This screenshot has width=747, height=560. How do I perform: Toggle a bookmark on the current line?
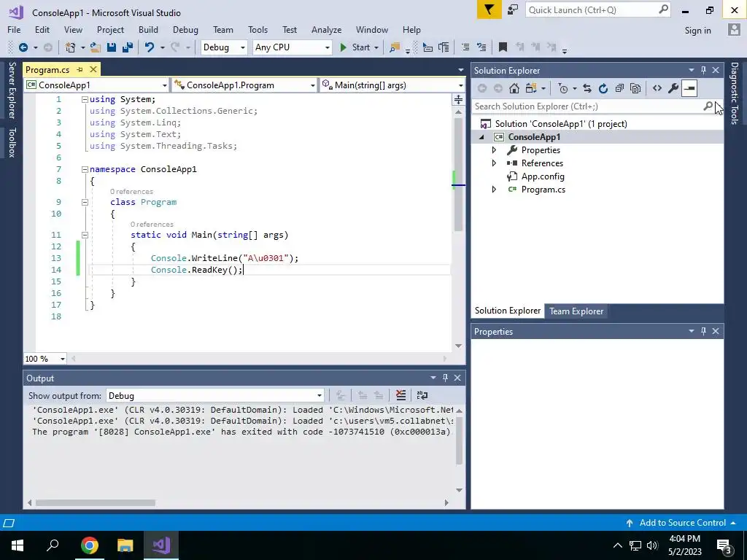coord(503,47)
